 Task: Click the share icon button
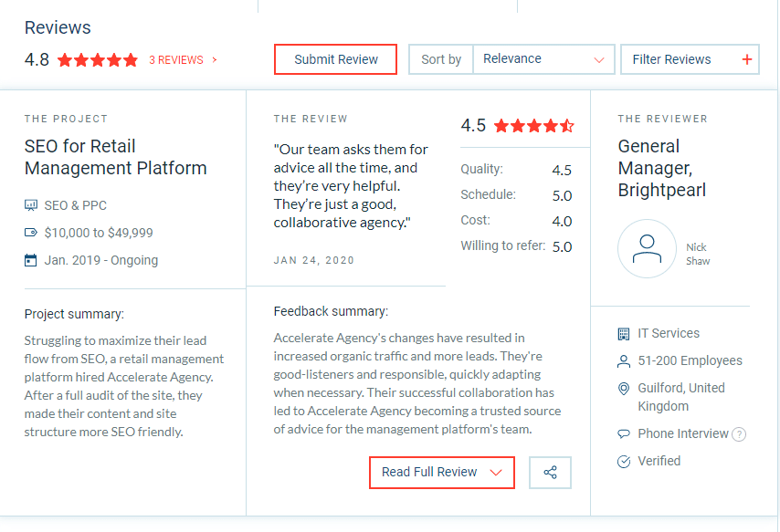[x=550, y=473]
